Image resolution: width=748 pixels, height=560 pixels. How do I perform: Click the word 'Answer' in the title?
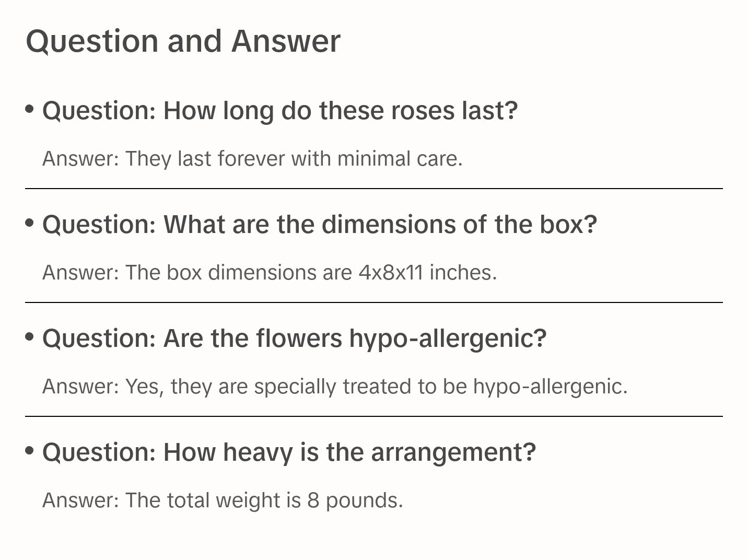click(286, 41)
